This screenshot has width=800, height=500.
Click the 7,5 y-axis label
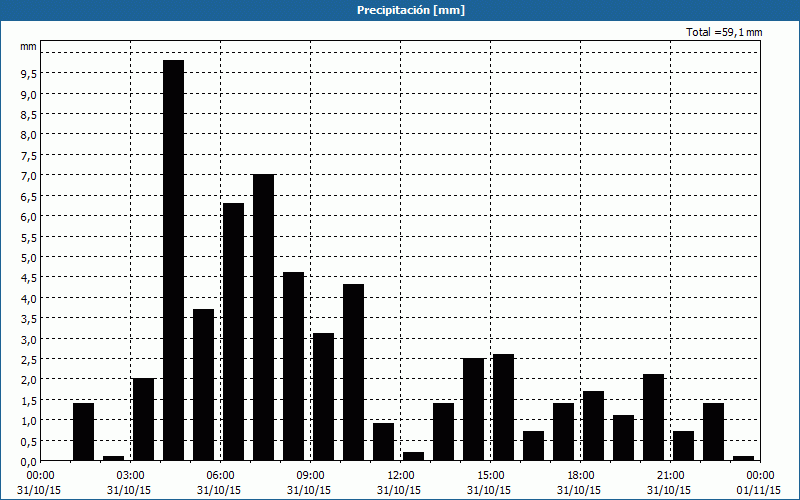(29, 156)
